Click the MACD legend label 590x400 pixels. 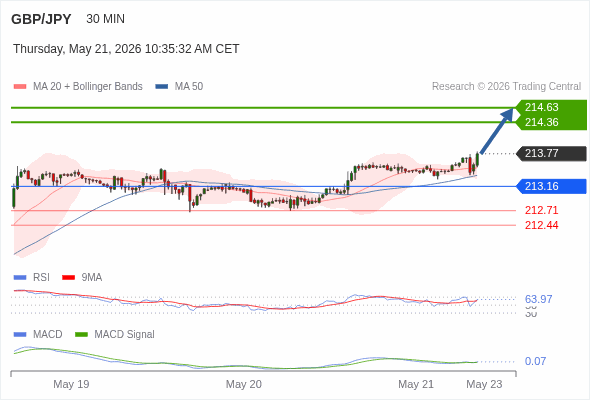(47, 335)
